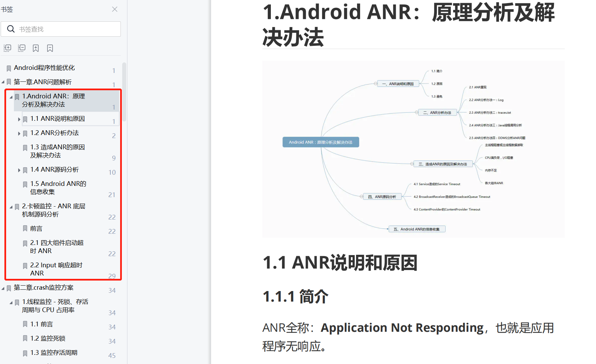Open 1.3 造成ANR的原因及解决办法 bookmark
Viewport: 596px width, 364px height.
pyautogui.click(x=57, y=151)
